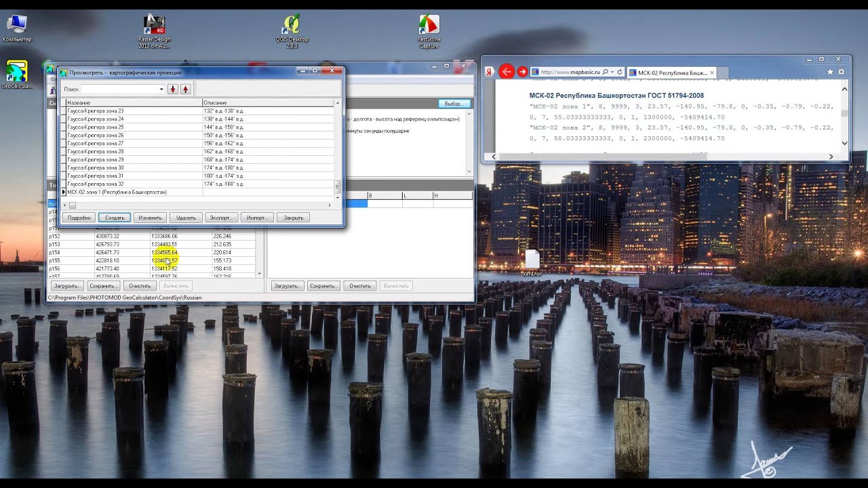Switch to the МСК-02 Республика Башк... tab
This screenshot has height=488, width=868.
coord(672,73)
